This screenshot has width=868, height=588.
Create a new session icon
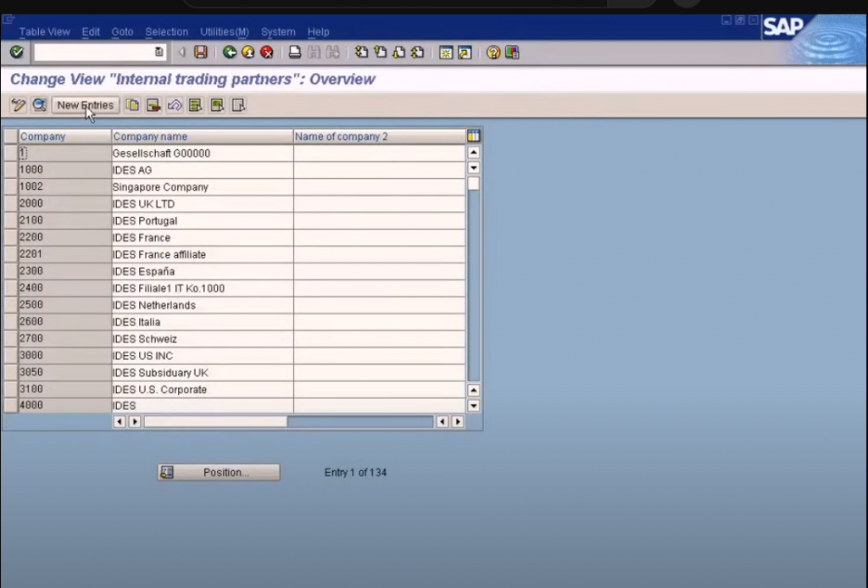tap(446, 52)
